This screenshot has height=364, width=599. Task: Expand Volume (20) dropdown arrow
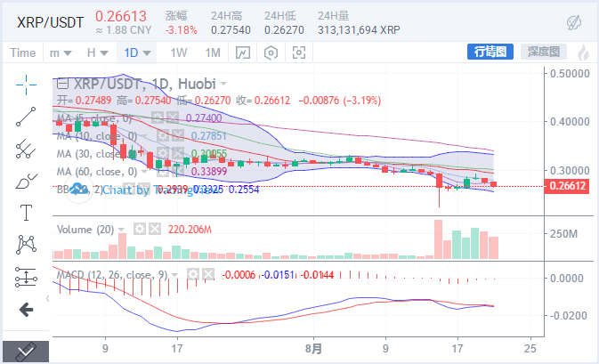[x=121, y=230]
